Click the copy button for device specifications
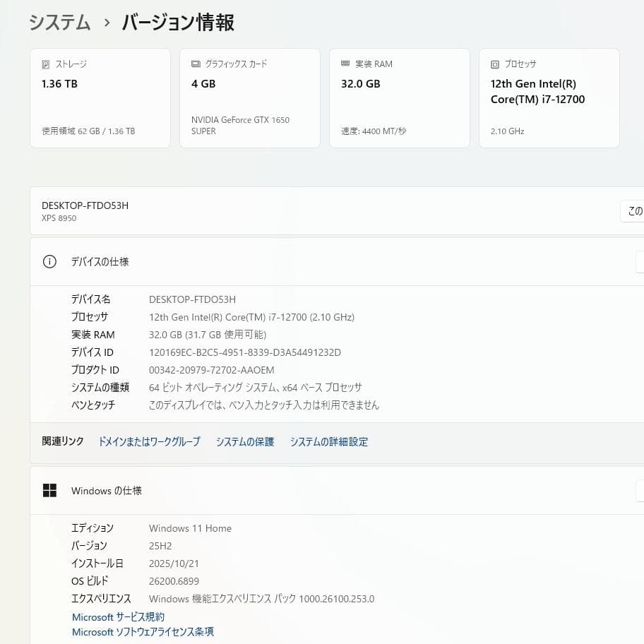Image resolution: width=644 pixels, height=644 pixels. click(x=640, y=261)
